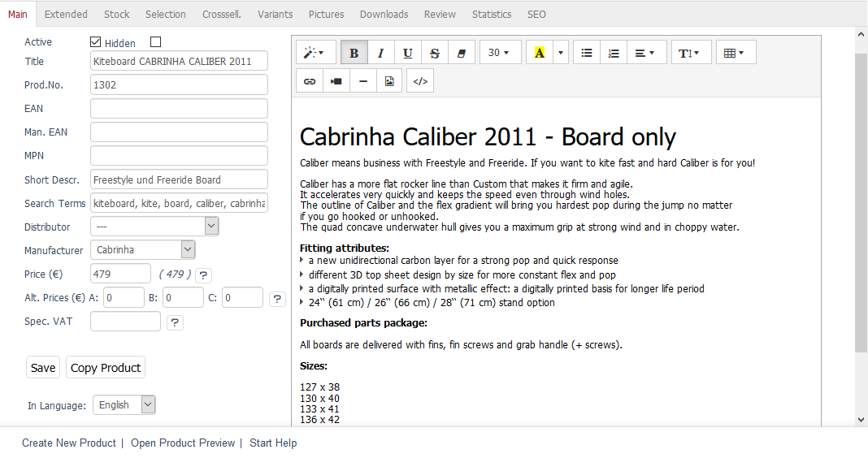Image resolution: width=868 pixels, height=458 pixels.
Task: Focus the Man. EAN input field
Action: pos(179,132)
